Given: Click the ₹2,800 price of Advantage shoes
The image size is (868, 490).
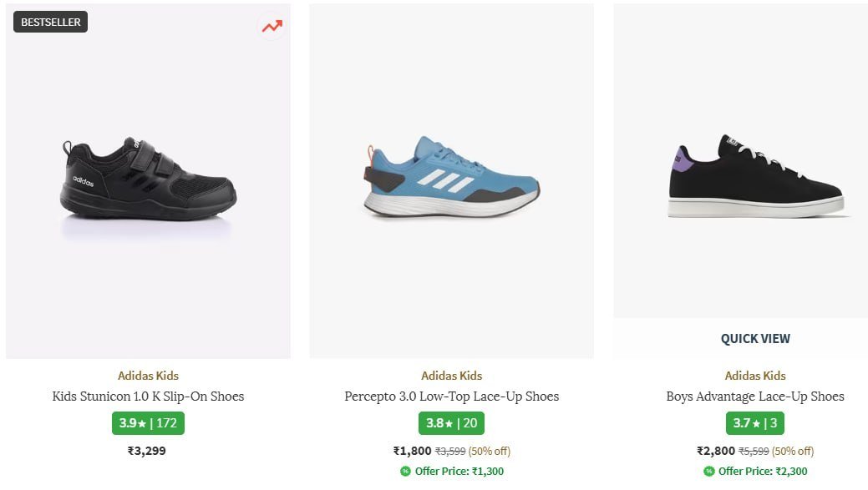Looking at the screenshot, I should click(716, 451).
